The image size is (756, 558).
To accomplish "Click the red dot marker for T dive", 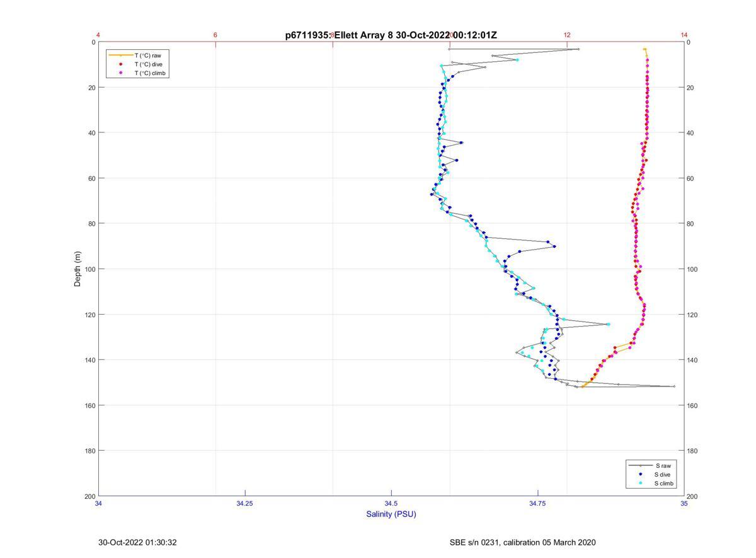I will (x=120, y=64).
